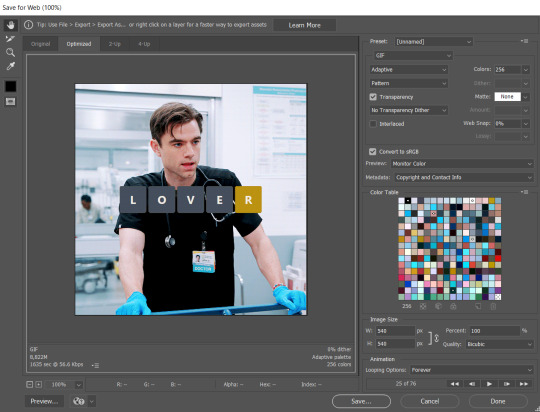Image resolution: width=540 pixels, height=412 pixels.
Task: Play the animation
Action: point(489,384)
